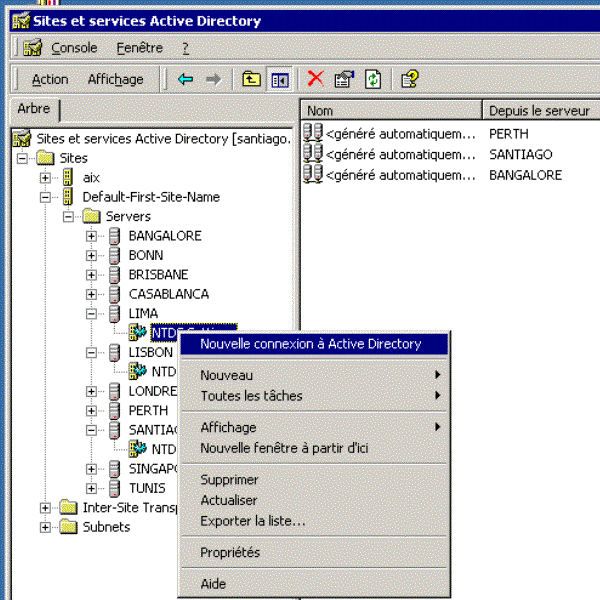Toggle the show/hide console tree icon
600x600 pixels.
[x=279, y=79]
